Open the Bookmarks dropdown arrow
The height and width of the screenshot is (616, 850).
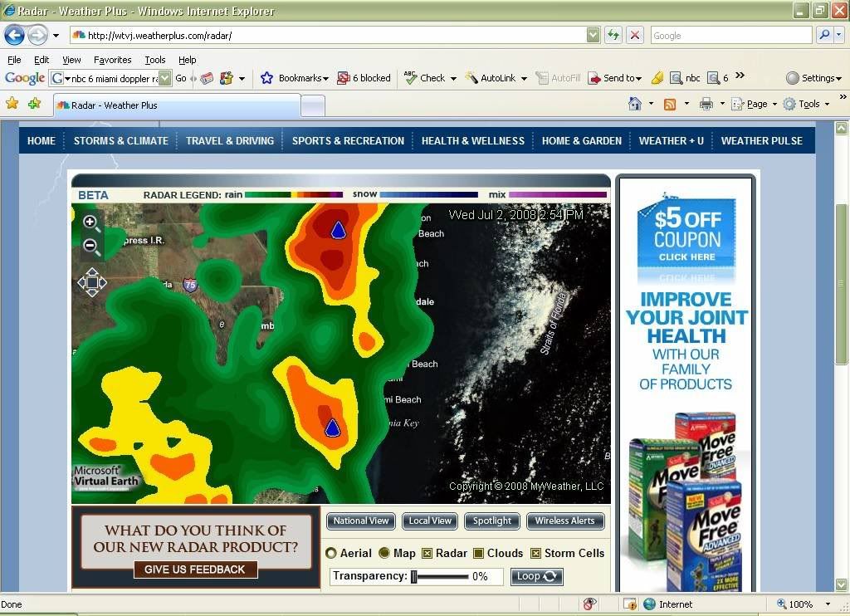325,79
